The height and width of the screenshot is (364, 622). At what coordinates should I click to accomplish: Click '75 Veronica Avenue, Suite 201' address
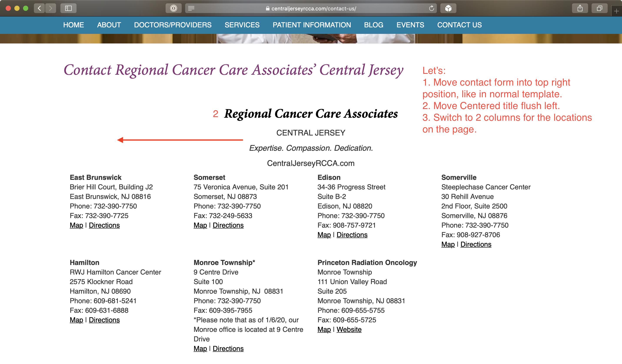coord(241,187)
